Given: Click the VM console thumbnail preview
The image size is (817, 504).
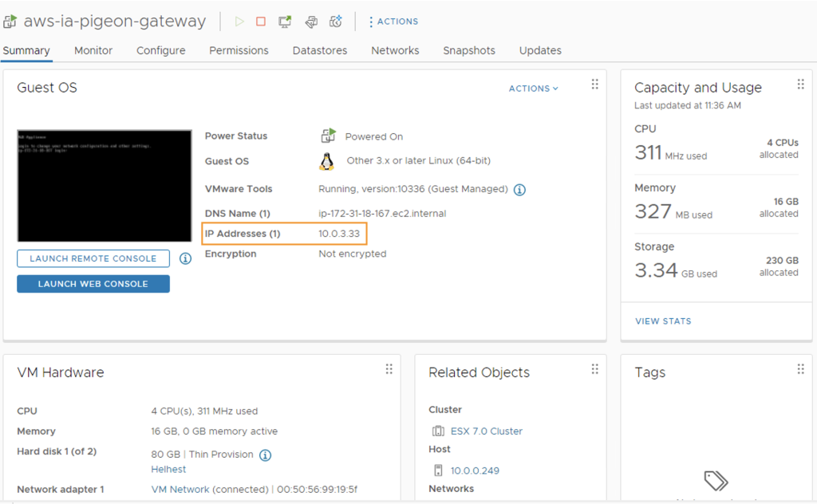Looking at the screenshot, I should tap(104, 185).
